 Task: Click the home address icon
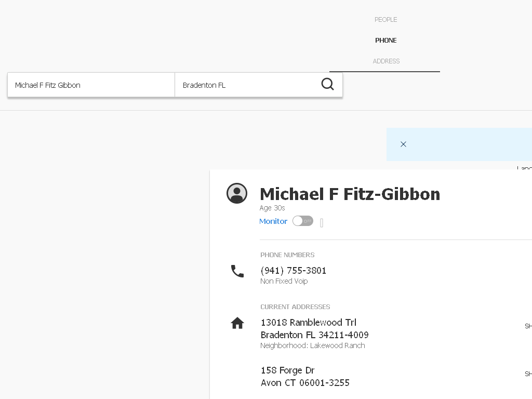[237, 323]
